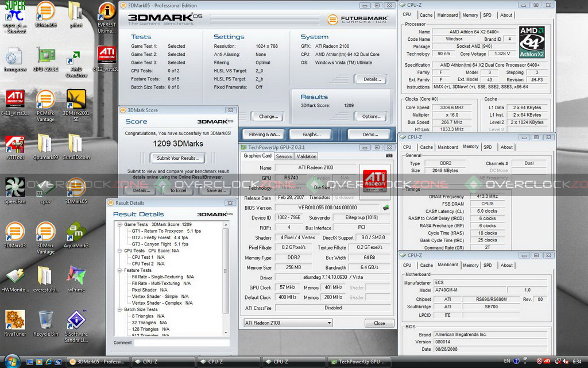Viewport: 588px width, 368px height.
Task: Open the SPD tab in top CPU-Z window
Action: point(487,15)
